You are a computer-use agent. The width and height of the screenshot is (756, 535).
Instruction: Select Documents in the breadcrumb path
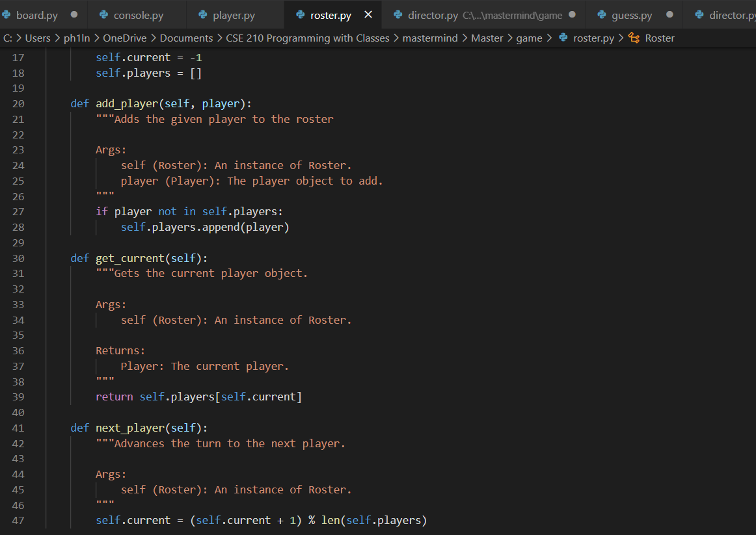point(186,38)
